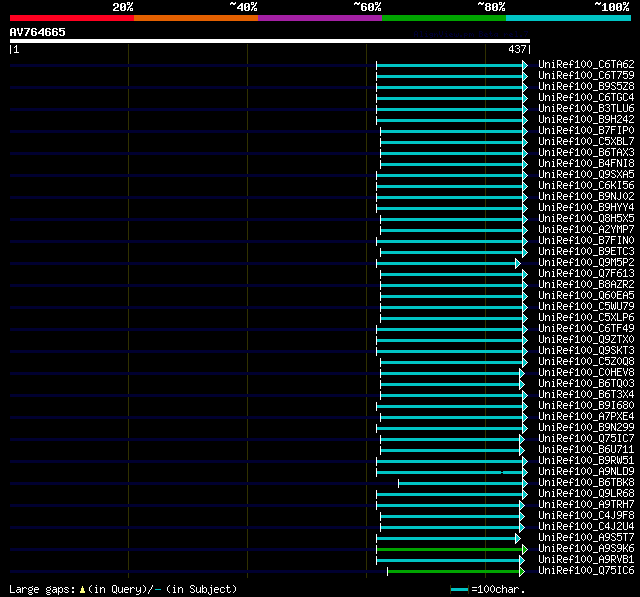Viewport: 640px width, 597px height.
Task: Select the UniRef100_Q9SXA5 label
Action: tap(586, 175)
